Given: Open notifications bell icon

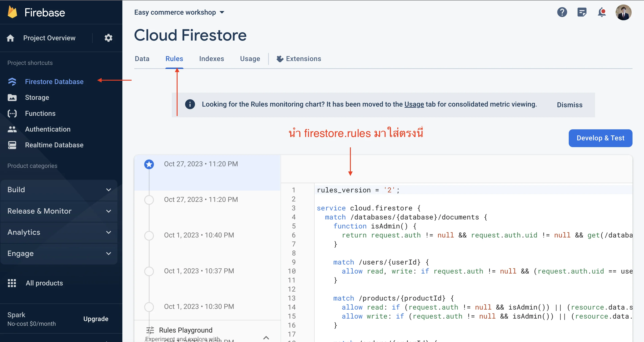Looking at the screenshot, I should (602, 12).
